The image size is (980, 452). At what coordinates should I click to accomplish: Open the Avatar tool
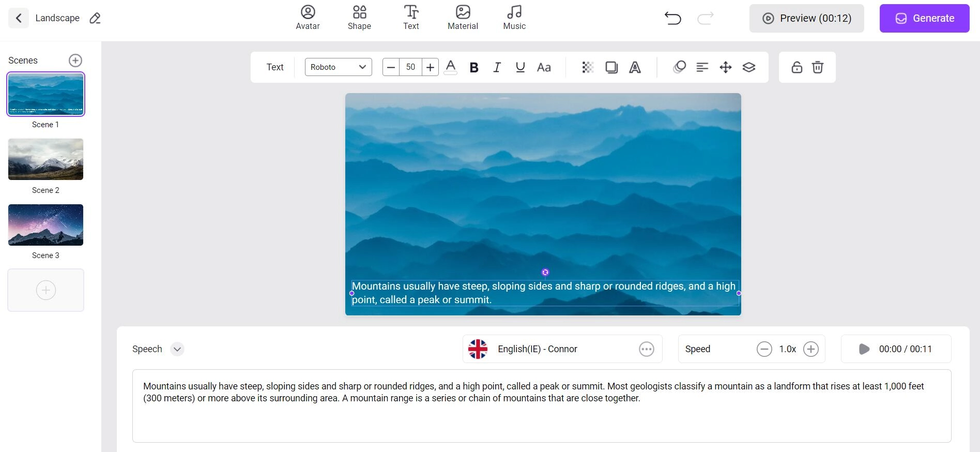(308, 18)
